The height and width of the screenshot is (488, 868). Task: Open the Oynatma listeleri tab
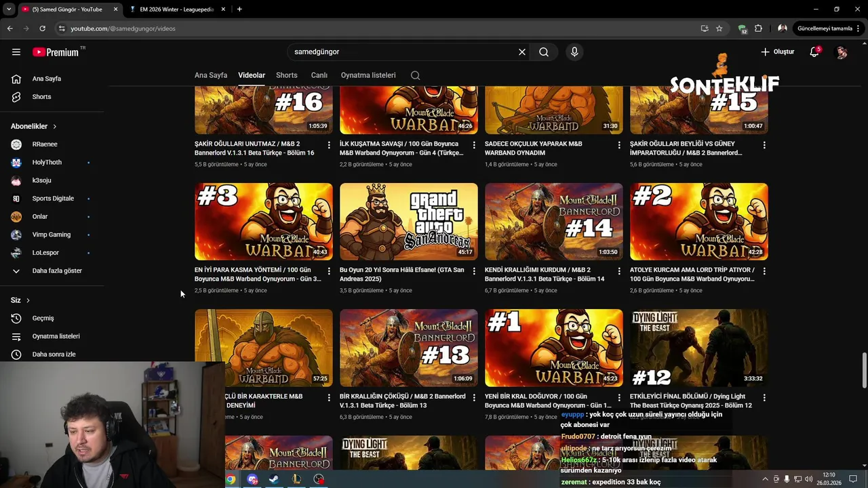(368, 75)
